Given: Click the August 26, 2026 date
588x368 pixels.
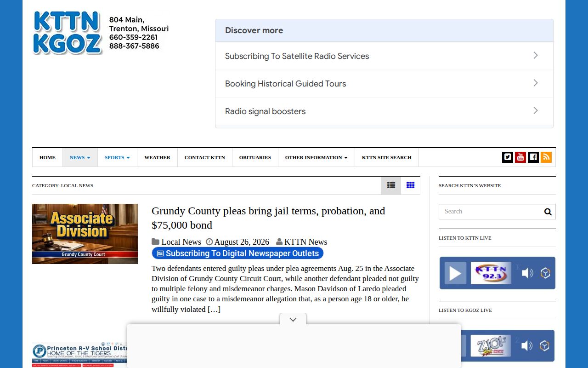Looking at the screenshot, I should [x=242, y=242].
